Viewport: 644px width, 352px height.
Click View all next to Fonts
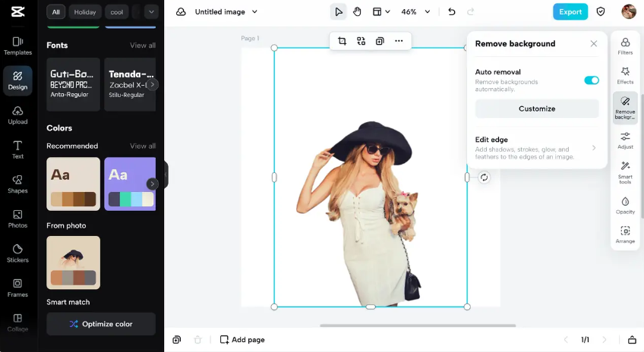(142, 46)
